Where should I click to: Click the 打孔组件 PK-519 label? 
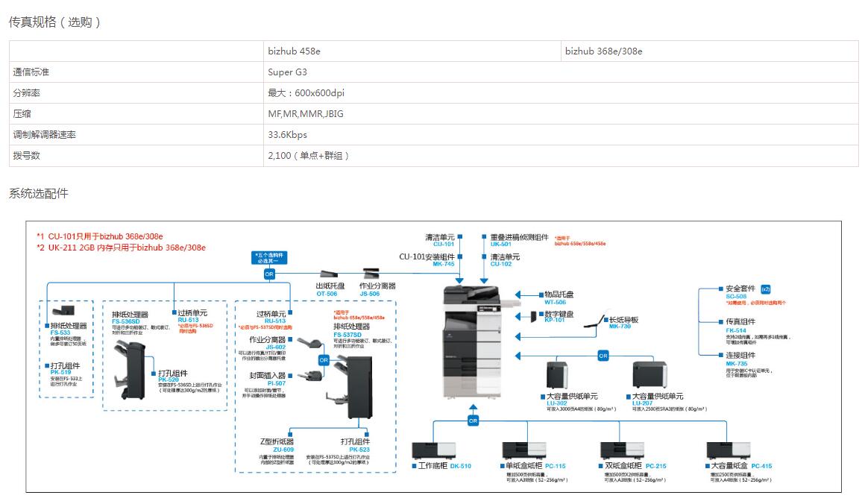(x=65, y=369)
